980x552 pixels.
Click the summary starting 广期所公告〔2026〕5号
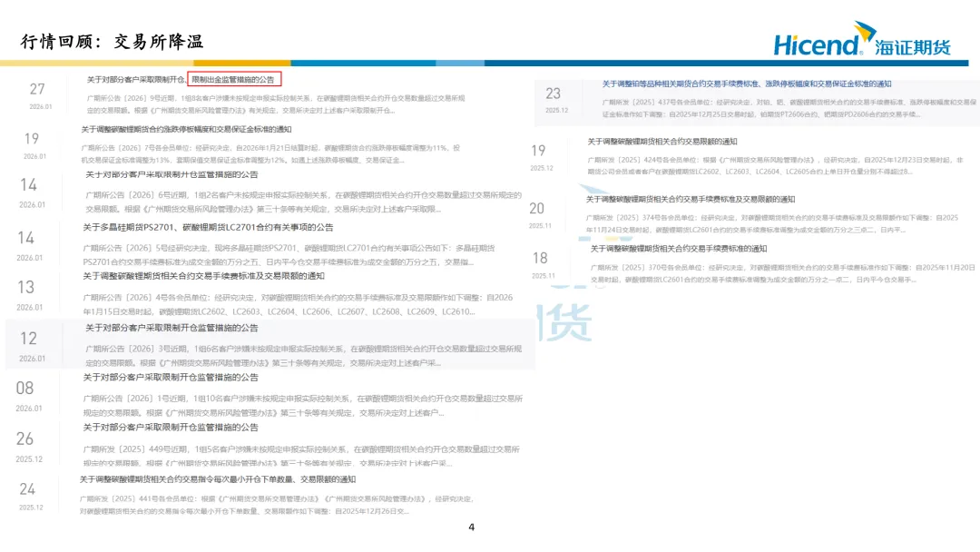pyautogui.click(x=289, y=255)
